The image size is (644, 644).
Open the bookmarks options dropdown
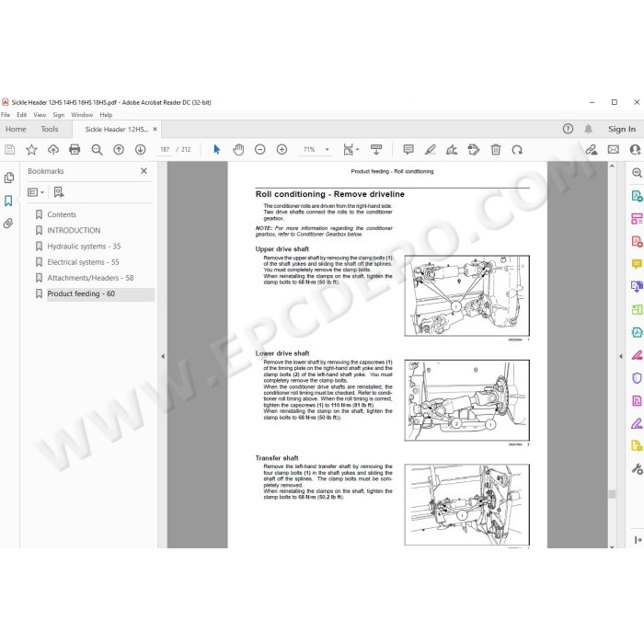[36, 192]
